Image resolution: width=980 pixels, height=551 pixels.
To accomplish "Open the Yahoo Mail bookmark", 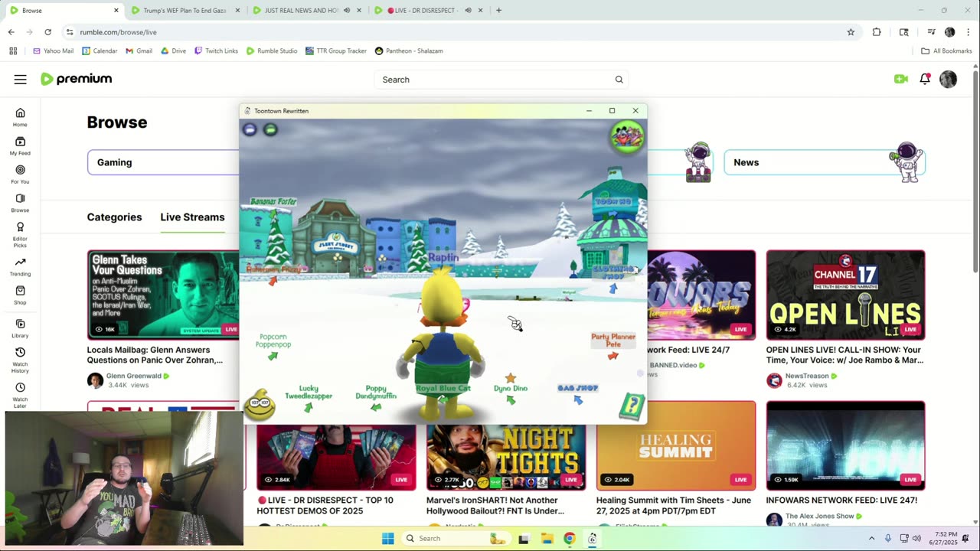I will coord(53,51).
